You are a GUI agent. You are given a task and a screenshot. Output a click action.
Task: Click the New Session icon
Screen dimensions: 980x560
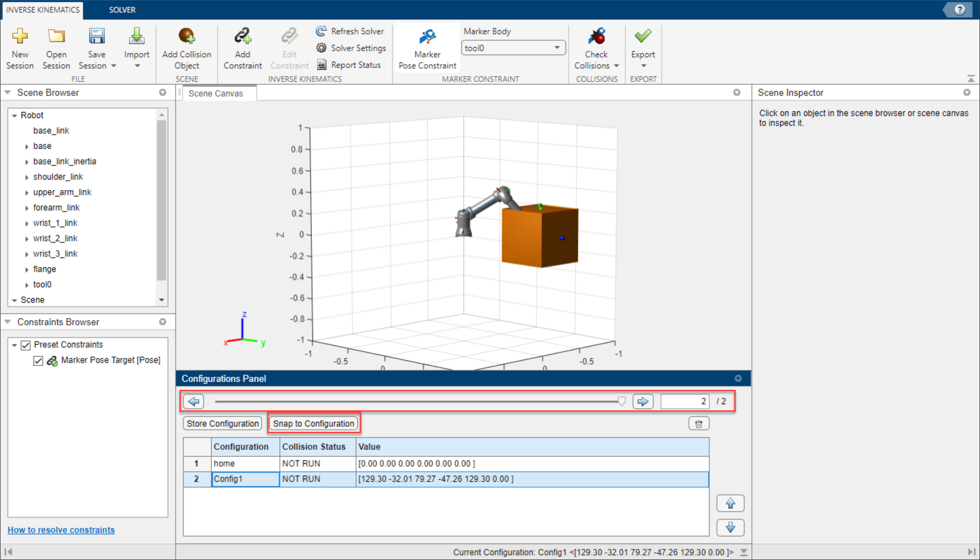tap(20, 36)
